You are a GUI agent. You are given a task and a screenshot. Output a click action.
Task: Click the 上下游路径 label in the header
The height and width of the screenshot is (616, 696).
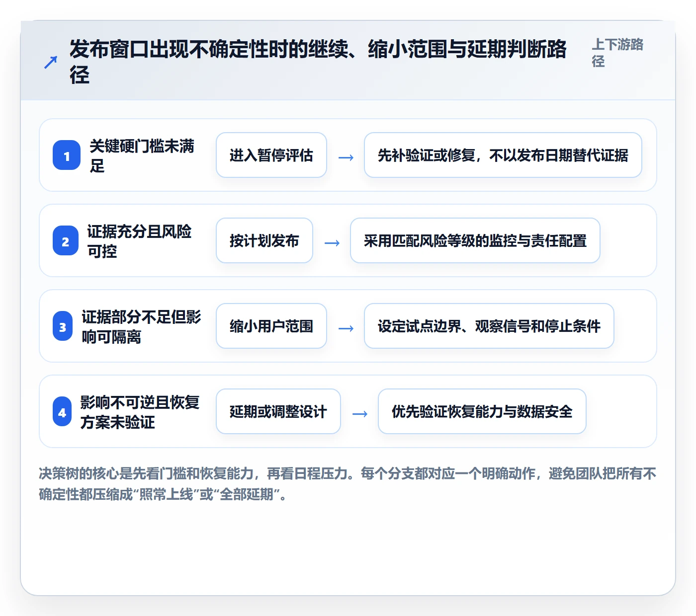(617, 53)
